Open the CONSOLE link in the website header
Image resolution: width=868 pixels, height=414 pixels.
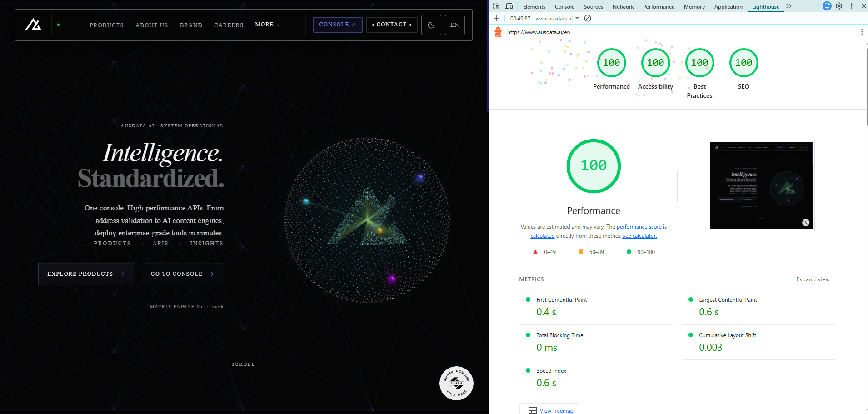pyautogui.click(x=338, y=25)
